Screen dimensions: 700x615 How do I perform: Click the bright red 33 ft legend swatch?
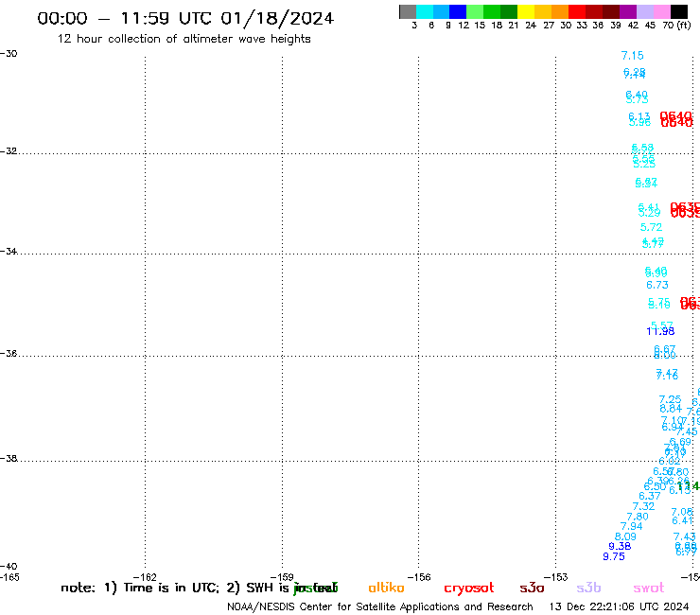point(577,11)
